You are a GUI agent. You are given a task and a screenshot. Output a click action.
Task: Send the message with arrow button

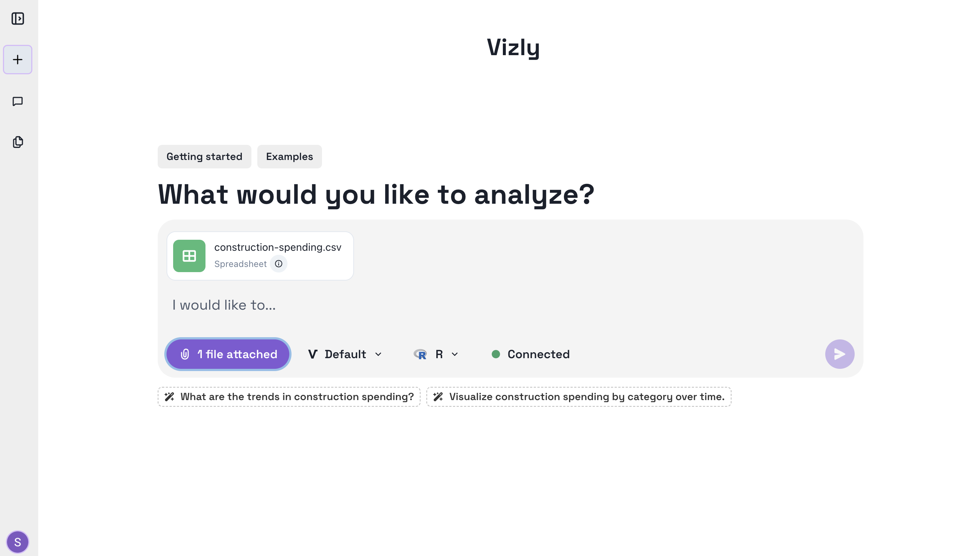(x=840, y=354)
